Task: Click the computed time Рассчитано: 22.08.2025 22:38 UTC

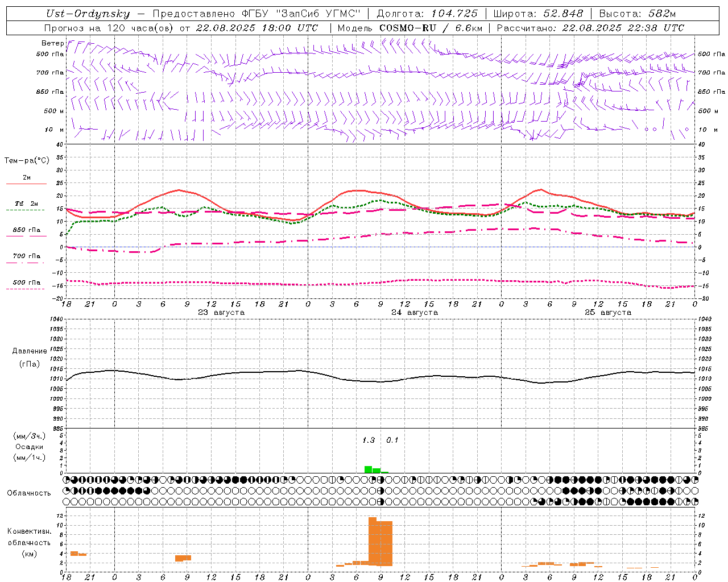Action: tap(590, 28)
